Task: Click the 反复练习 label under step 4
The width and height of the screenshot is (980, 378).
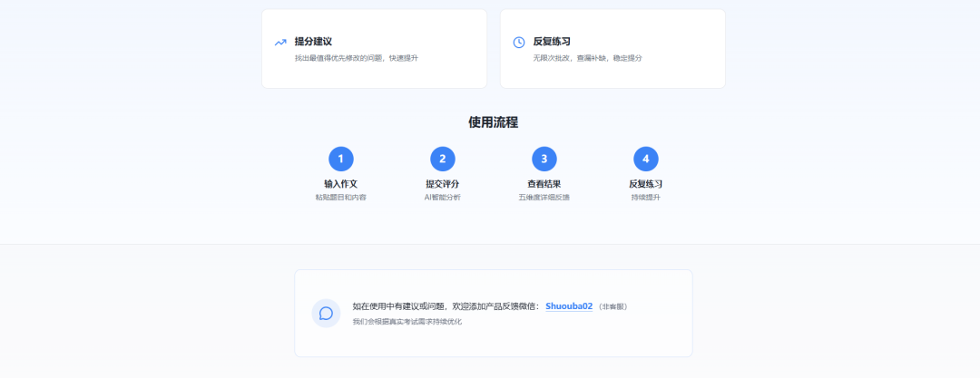Action: [646, 184]
